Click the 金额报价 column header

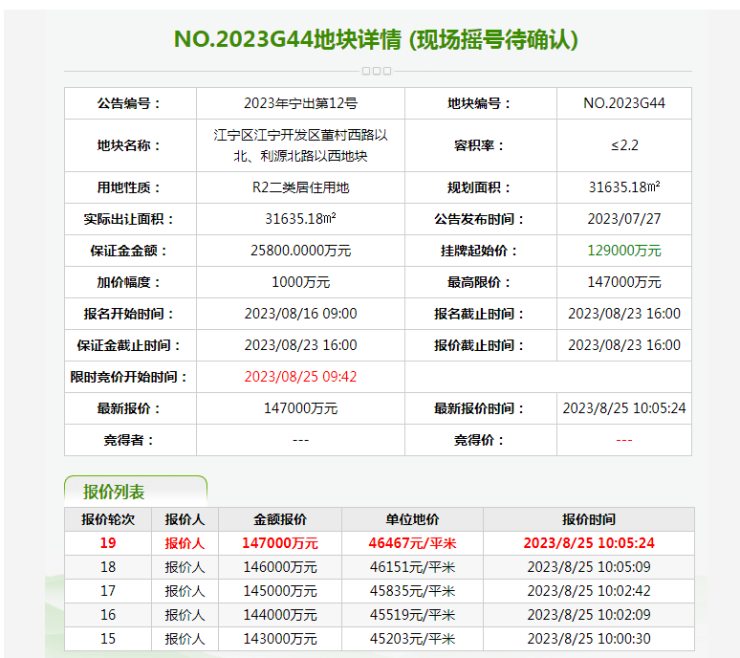pyautogui.click(x=280, y=520)
